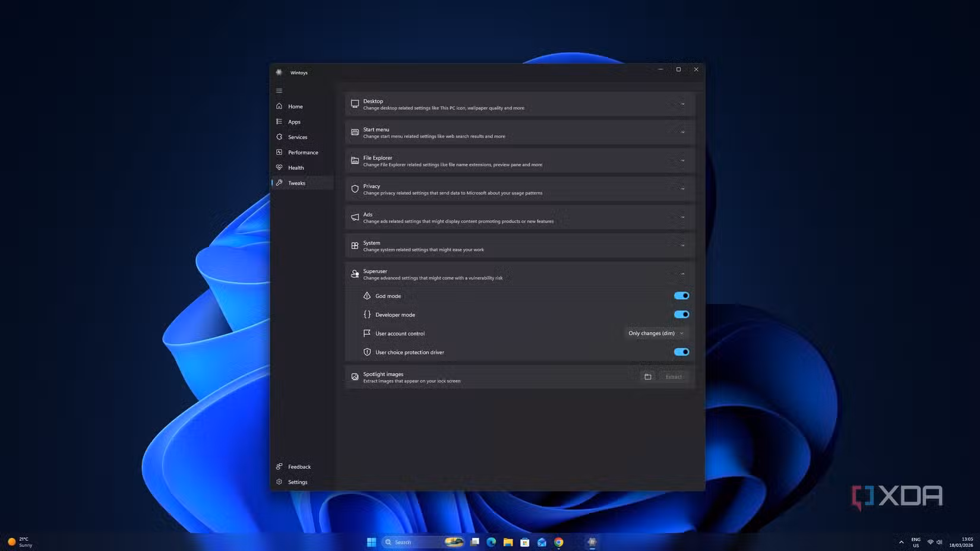
Task: Click the volume speaker tray icon
Action: tap(939, 542)
